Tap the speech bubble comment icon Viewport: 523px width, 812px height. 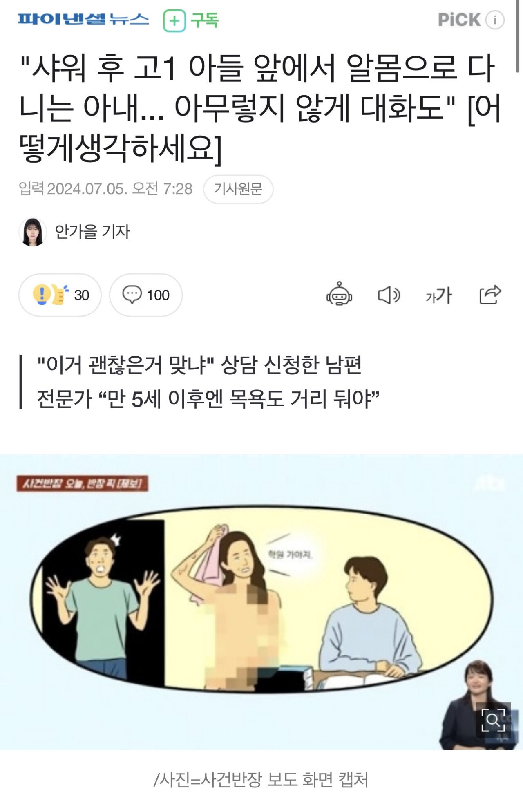point(132,295)
